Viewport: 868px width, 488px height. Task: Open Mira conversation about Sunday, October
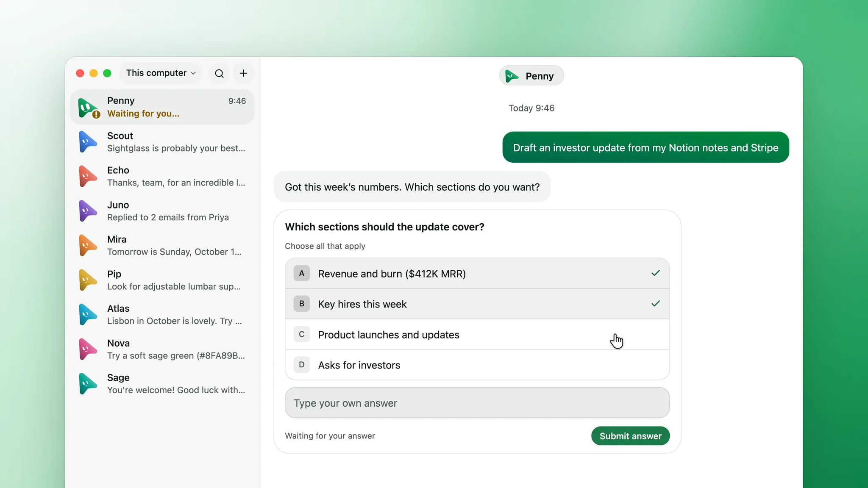[162, 246]
